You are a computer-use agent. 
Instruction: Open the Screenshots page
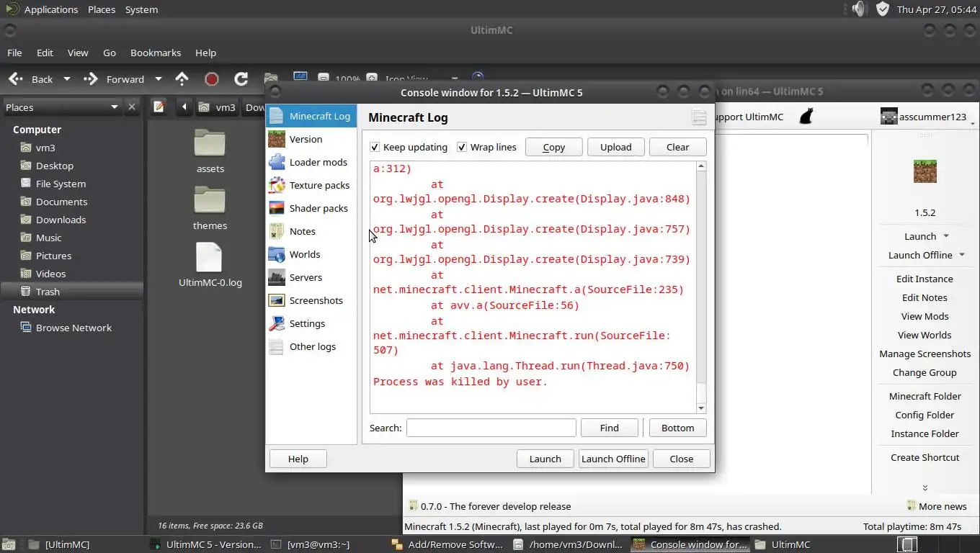(x=311, y=300)
